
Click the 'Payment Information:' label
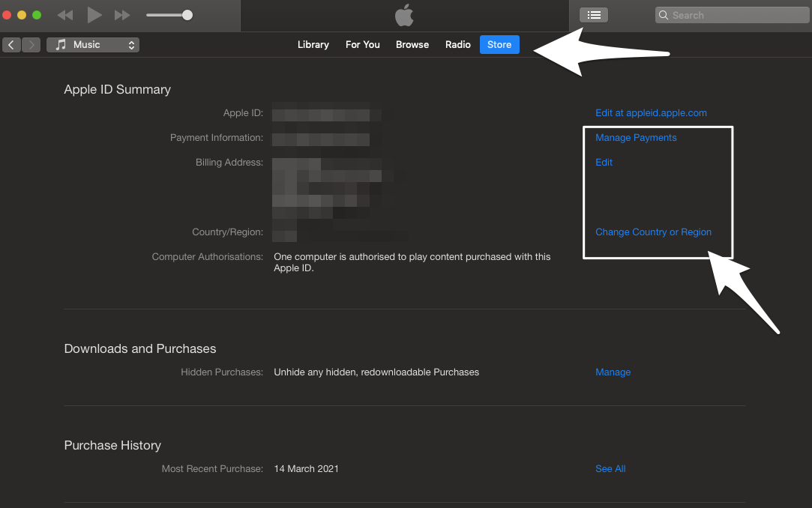point(217,138)
